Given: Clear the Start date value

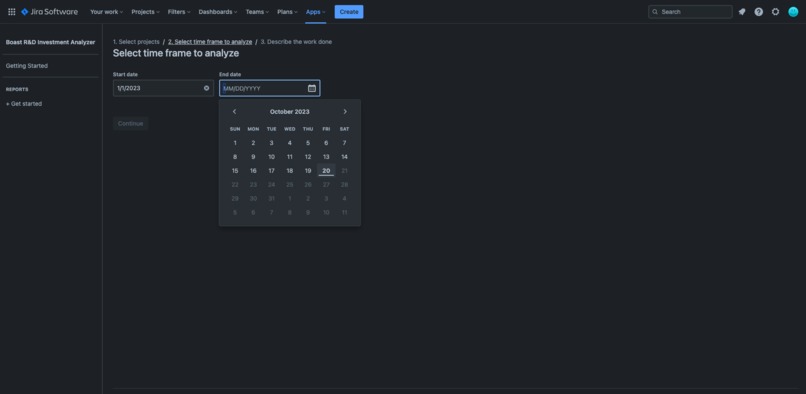Looking at the screenshot, I should click(207, 88).
